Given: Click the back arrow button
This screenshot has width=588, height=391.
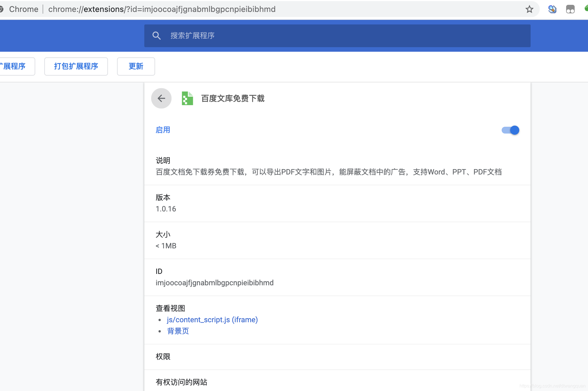Looking at the screenshot, I should (161, 98).
